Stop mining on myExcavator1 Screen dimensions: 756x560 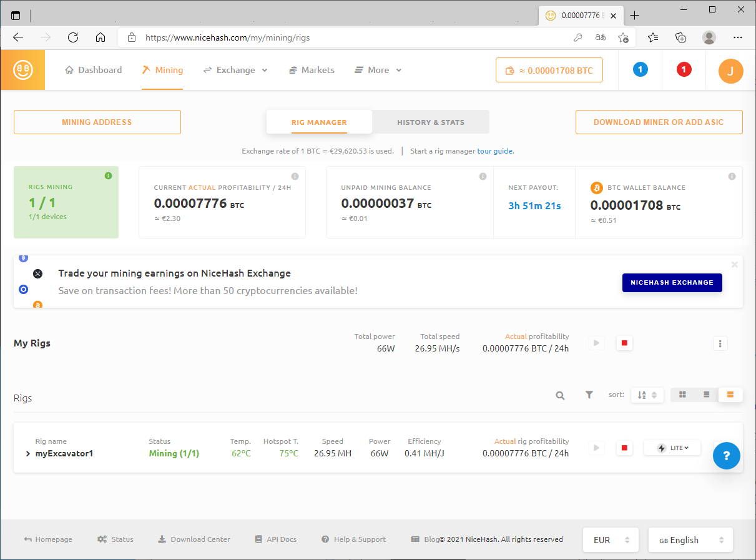tap(624, 448)
